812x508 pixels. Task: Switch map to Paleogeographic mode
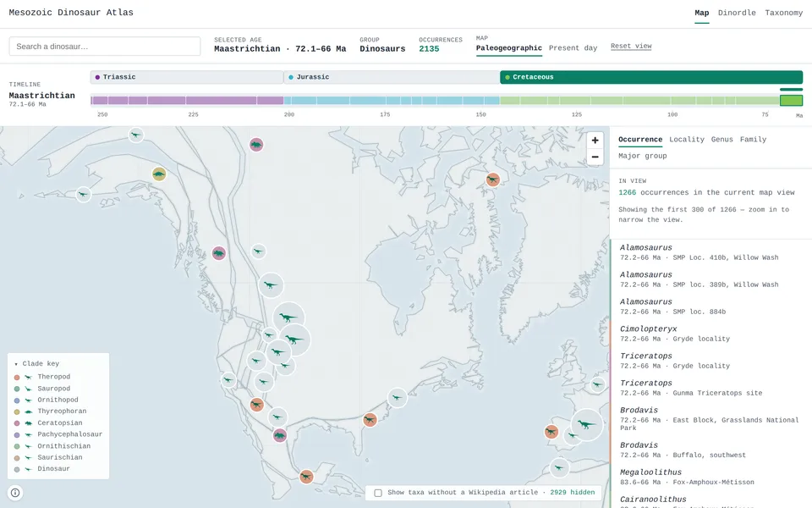click(x=508, y=47)
